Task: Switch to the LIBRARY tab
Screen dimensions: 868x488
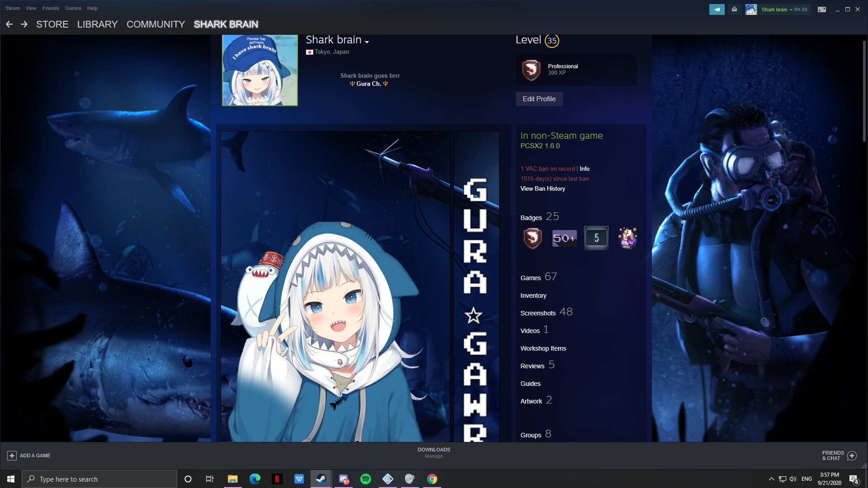Action: 97,24
